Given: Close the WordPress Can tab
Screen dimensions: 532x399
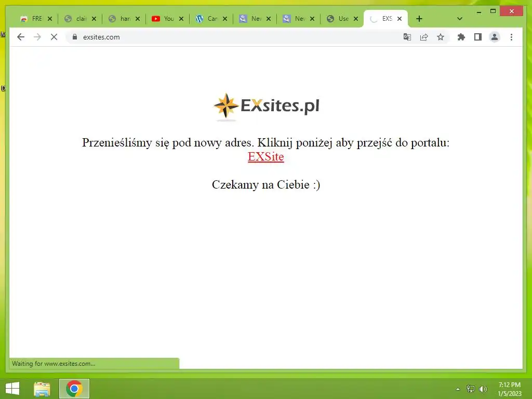Looking at the screenshot, I should click(x=225, y=19).
